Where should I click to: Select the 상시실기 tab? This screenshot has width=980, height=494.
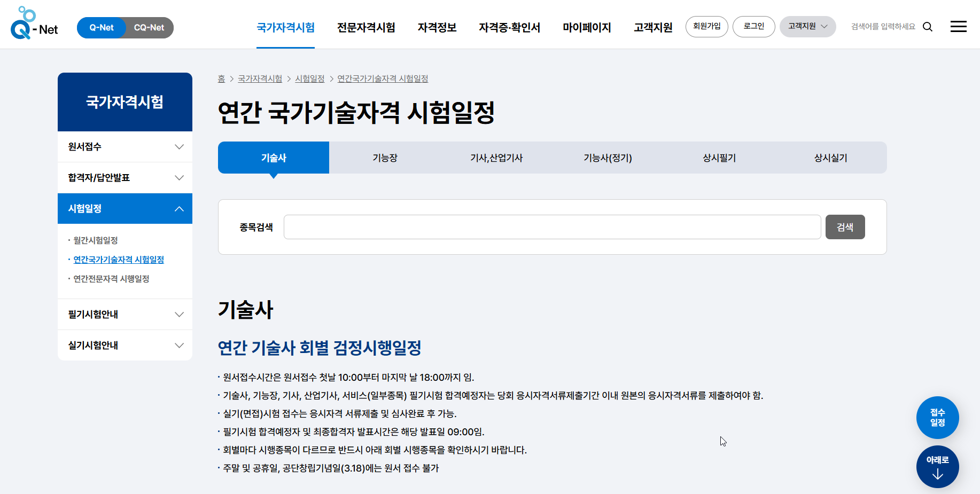[x=829, y=158]
